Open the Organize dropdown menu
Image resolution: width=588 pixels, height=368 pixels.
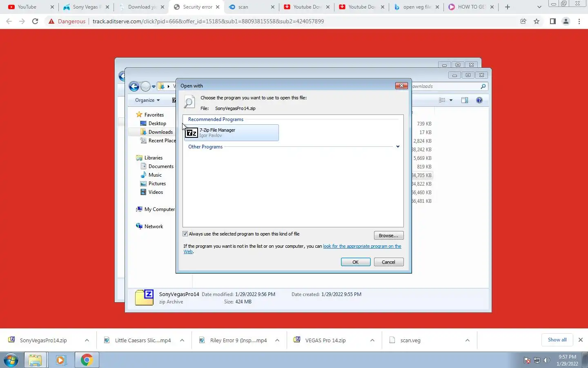pyautogui.click(x=147, y=100)
